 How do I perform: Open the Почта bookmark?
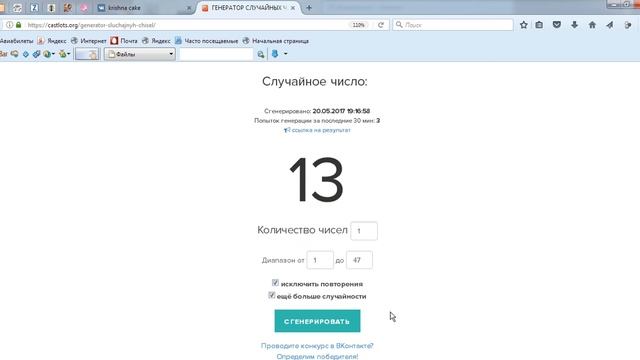point(124,41)
